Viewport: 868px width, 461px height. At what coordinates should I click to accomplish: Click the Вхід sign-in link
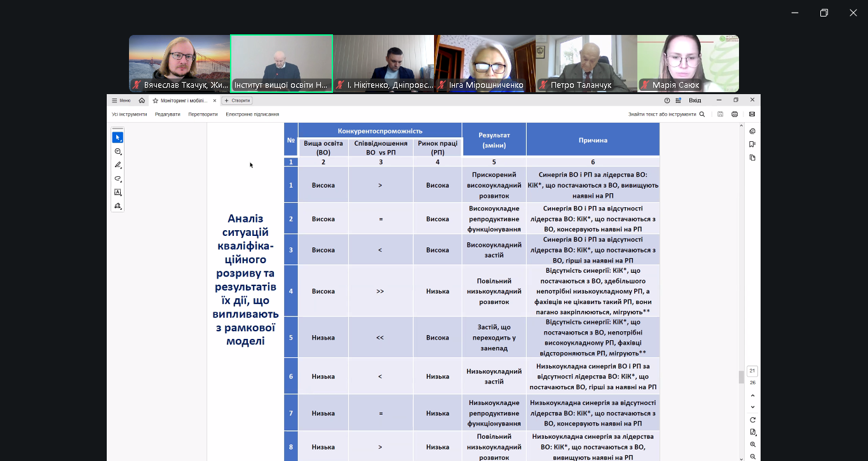[x=695, y=100]
